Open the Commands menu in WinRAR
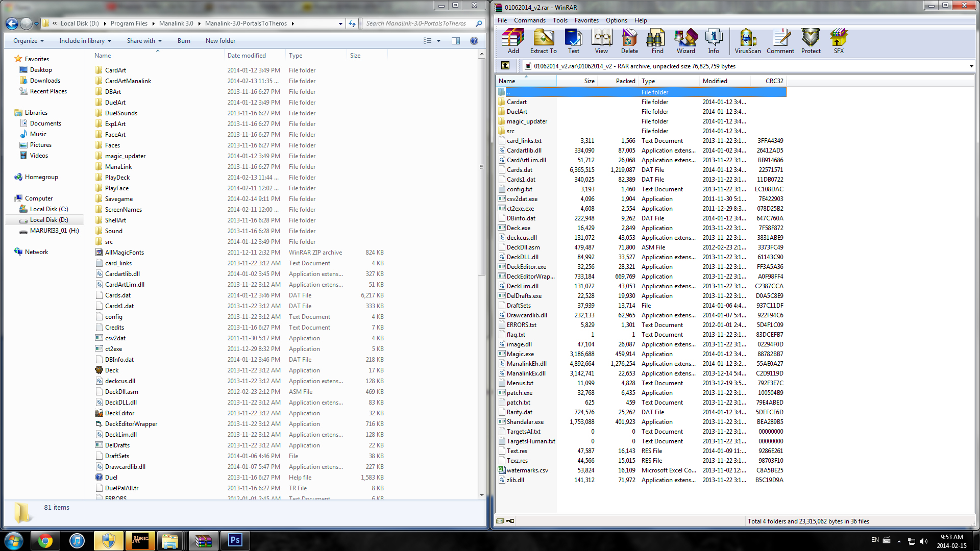 coord(529,20)
